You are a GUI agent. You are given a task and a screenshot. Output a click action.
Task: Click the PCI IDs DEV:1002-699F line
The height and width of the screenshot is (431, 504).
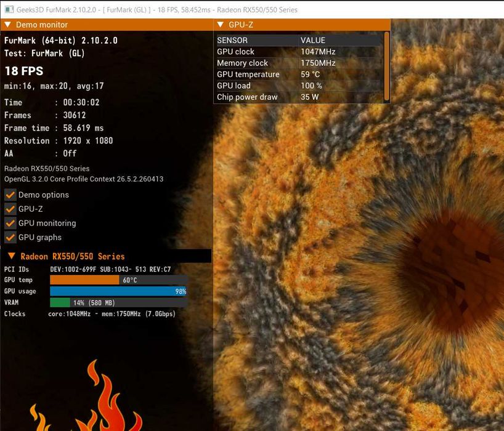tap(87, 269)
